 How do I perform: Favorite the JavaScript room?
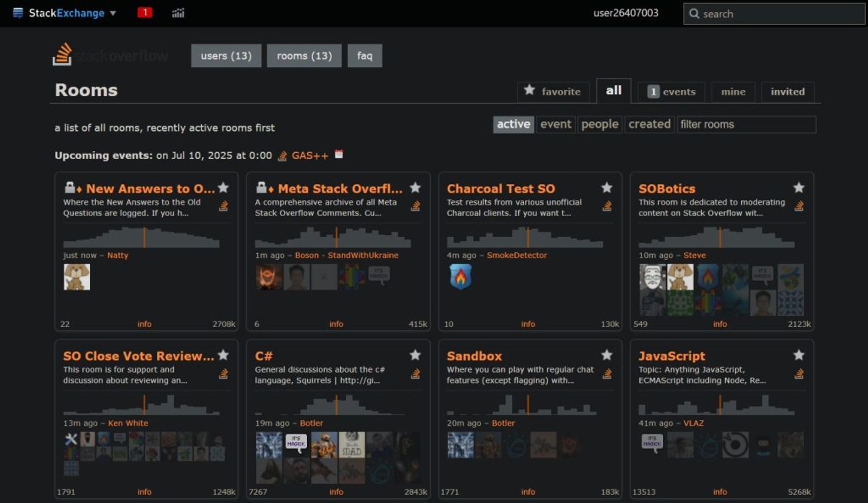tap(799, 355)
